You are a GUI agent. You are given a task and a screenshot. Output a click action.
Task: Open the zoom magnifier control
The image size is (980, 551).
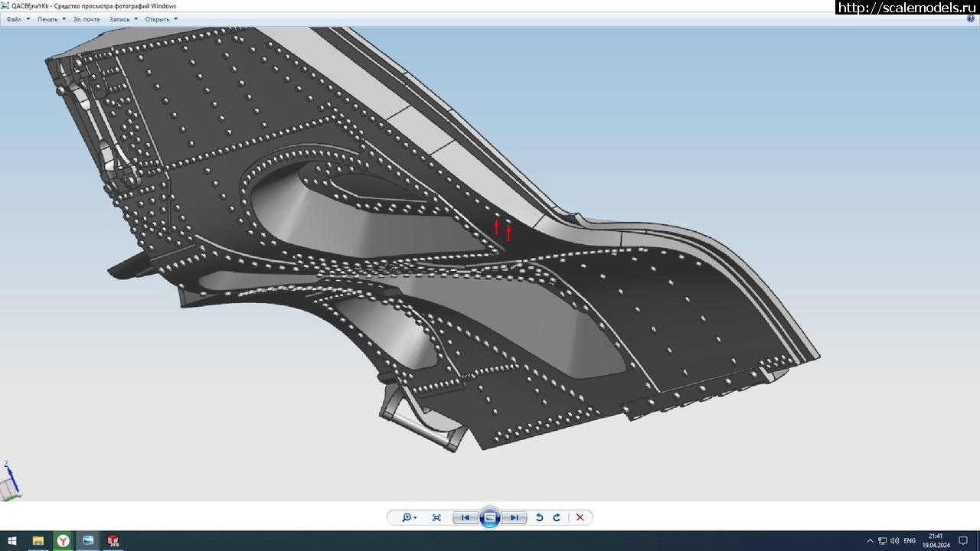click(410, 518)
